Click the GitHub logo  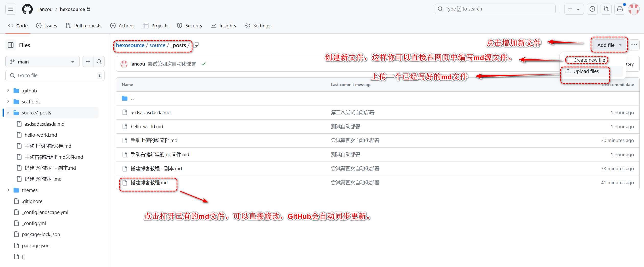click(x=27, y=9)
